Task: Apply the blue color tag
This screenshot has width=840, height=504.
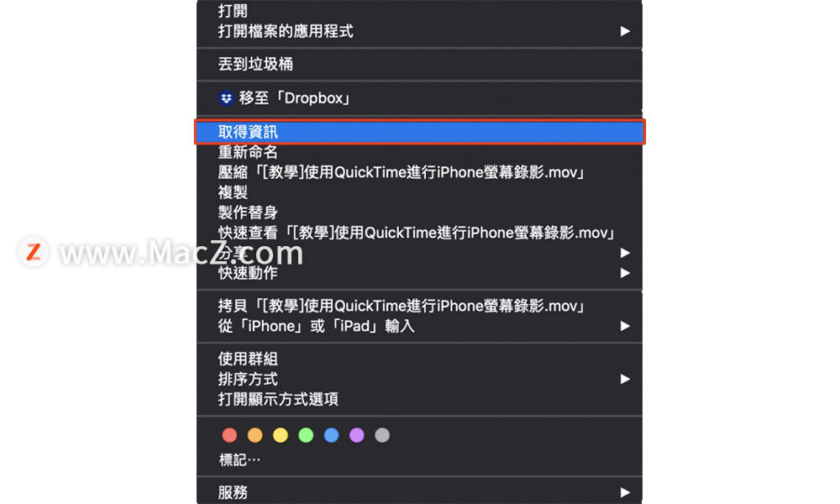Action: pos(331,435)
